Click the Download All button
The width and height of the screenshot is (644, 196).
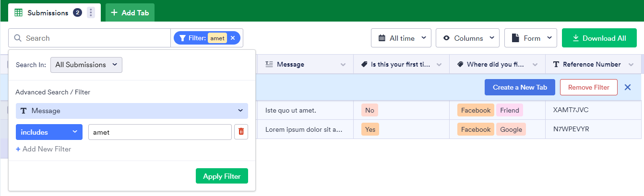[x=599, y=38]
